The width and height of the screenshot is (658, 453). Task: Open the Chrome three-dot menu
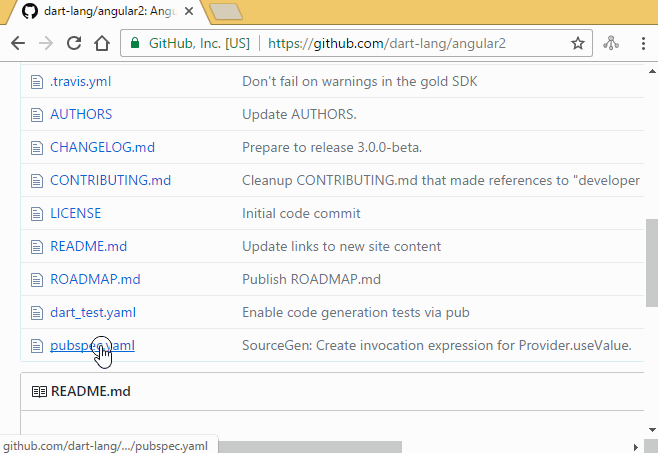[643, 43]
